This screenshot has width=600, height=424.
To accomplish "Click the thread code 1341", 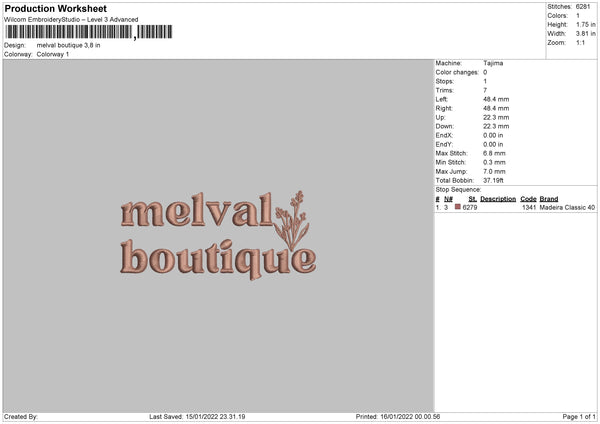I will click(529, 208).
